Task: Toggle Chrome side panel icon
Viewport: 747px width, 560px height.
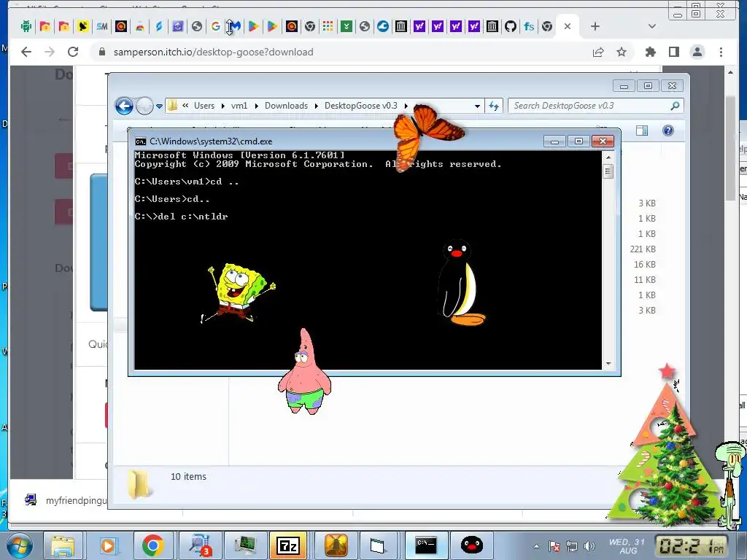Action: click(x=673, y=52)
